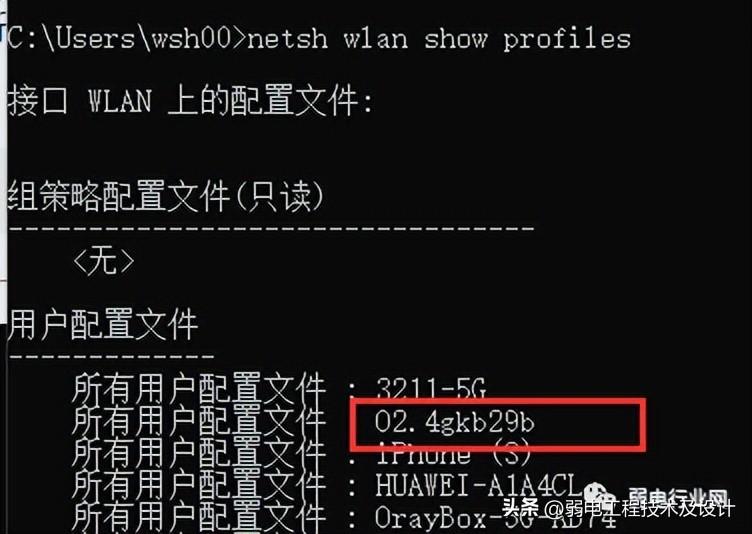This screenshot has height=534, width=752.
Task: Select the OrayBox-5G profile entry
Action: tap(494, 518)
